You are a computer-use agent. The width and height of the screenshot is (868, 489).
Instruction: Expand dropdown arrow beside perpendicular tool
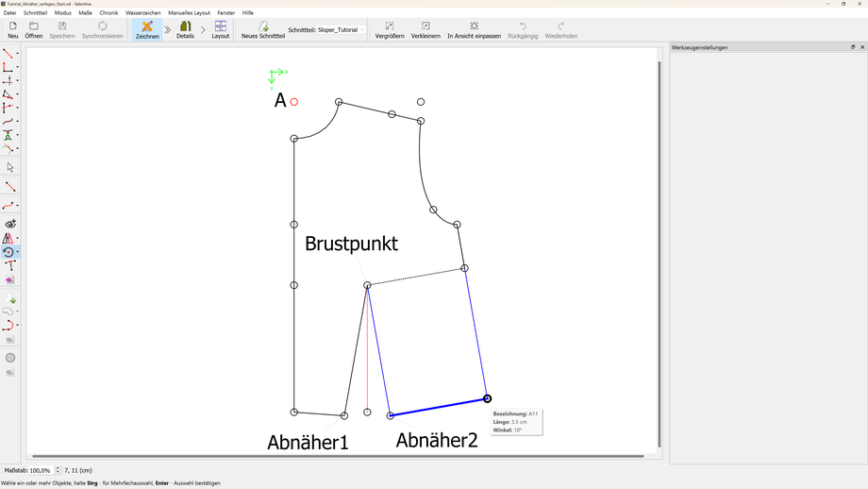tap(18, 67)
